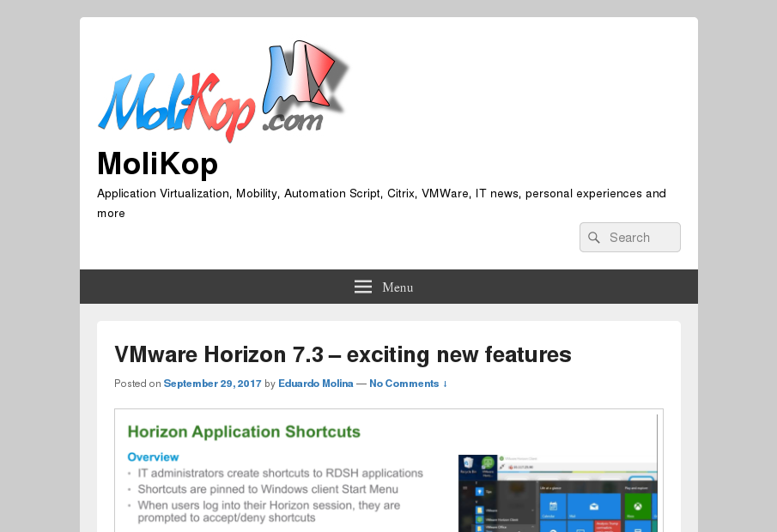Jump to the No Comments link
The image size is (777, 532).
pyautogui.click(x=409, y=384)
